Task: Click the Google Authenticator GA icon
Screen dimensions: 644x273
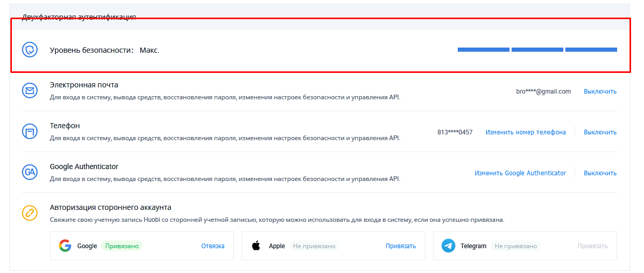Action: 30,172
